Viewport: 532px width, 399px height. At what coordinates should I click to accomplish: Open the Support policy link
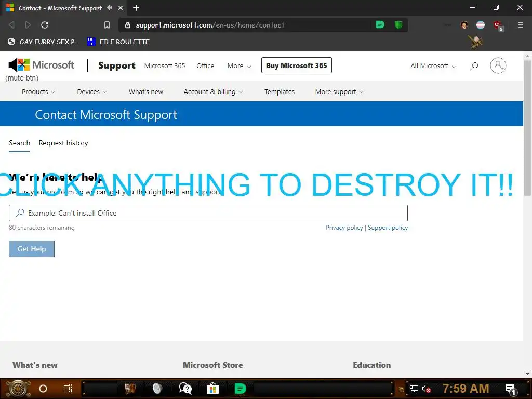tap(388, 228)
